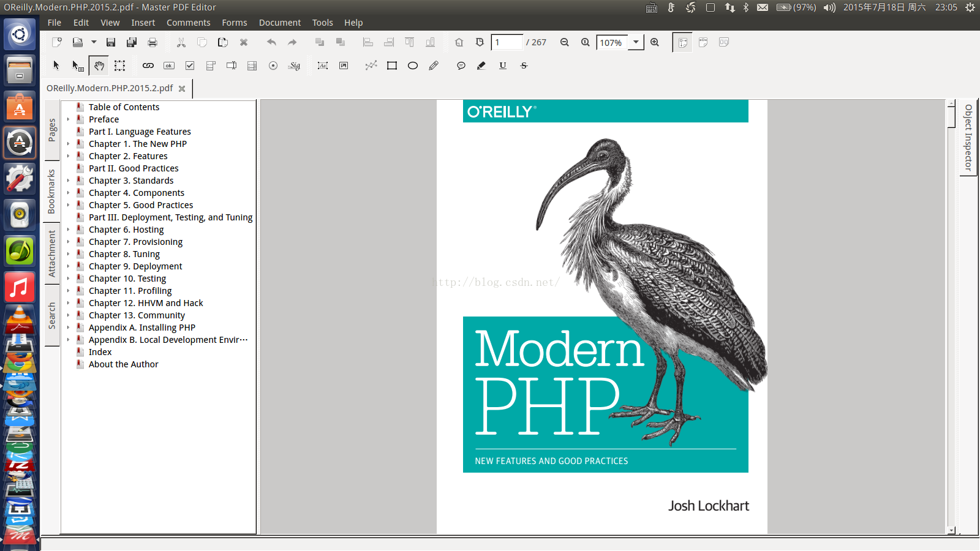
Task: Choose the Strikethrough text annotation tool
Action: (524, 66)
